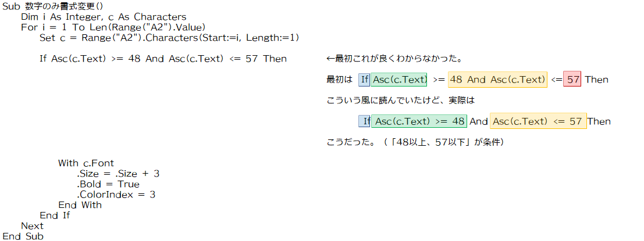The height and width of the screenshot is (241, 644).
Task: Select the blue If box in first example
Action: coord(364,80)
